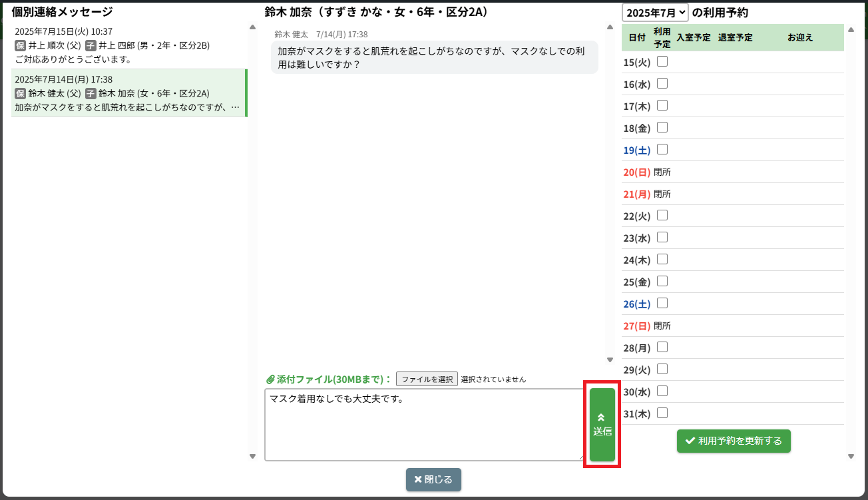Click ファイルを選択 file chooser button
The height and width of the screenshot is (500, 868).
click(x=427, y=379)
